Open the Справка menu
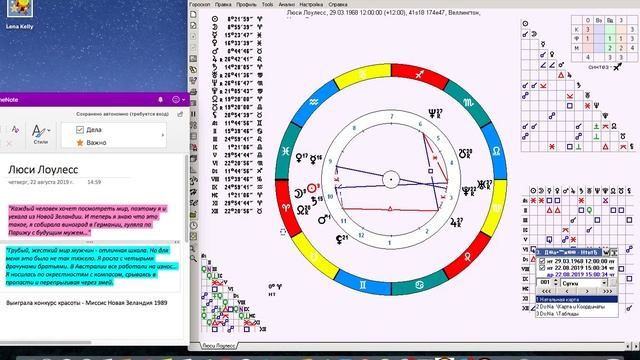The width and height of the screenshot is (640, 360). coord(338,4)
